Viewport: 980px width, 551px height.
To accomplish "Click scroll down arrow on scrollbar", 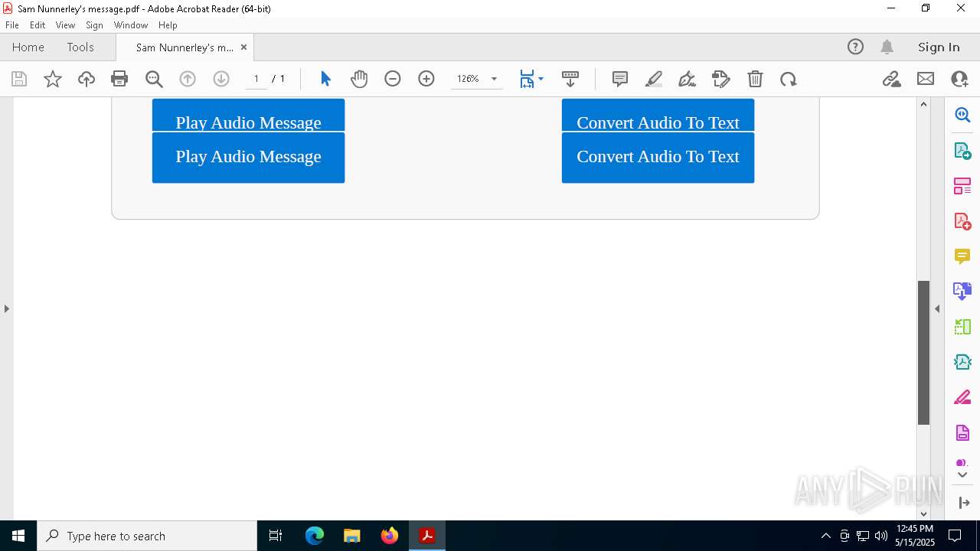I will 923,514.
